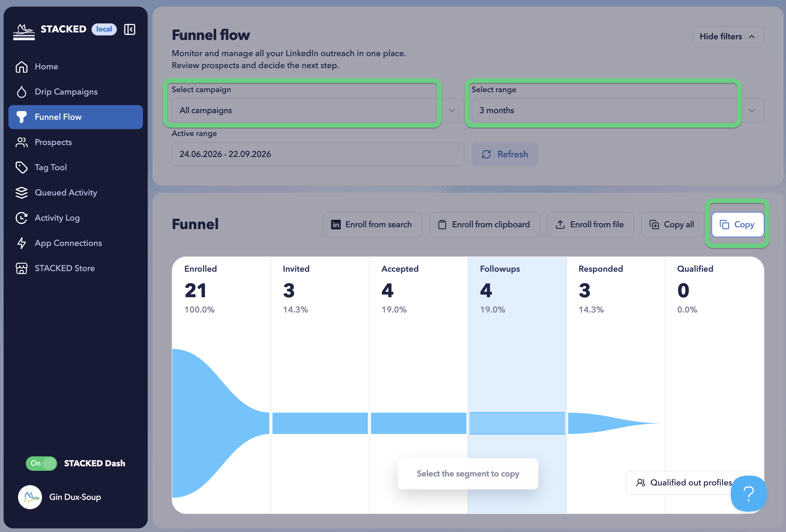Select the highlighted Followups segment
The image size is (786, 532).
517,385
